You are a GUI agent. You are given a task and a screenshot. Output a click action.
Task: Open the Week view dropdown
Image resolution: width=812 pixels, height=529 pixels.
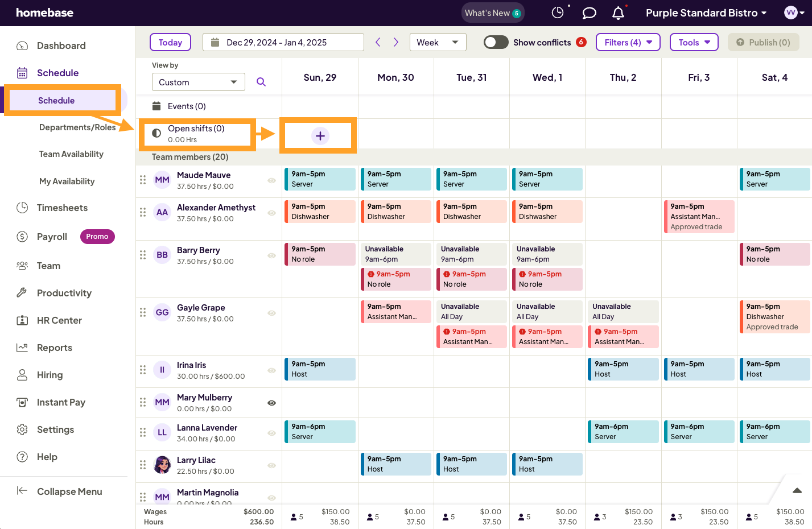438,42
